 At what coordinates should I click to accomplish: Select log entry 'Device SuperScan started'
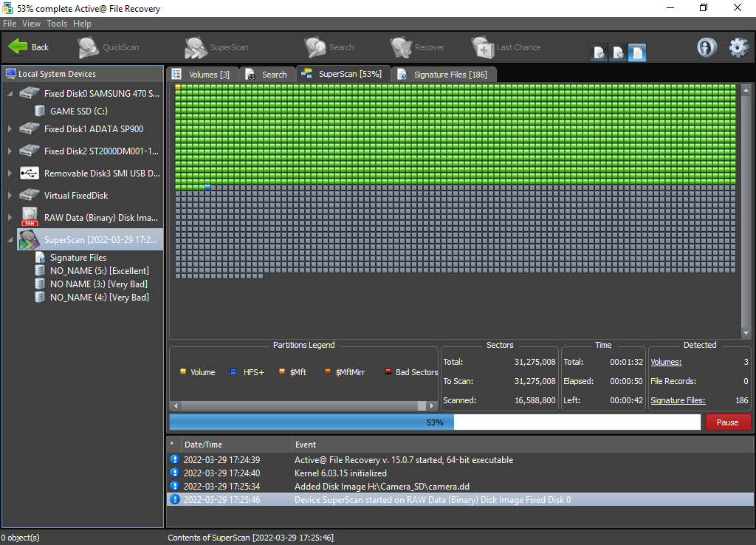(461, 500)
